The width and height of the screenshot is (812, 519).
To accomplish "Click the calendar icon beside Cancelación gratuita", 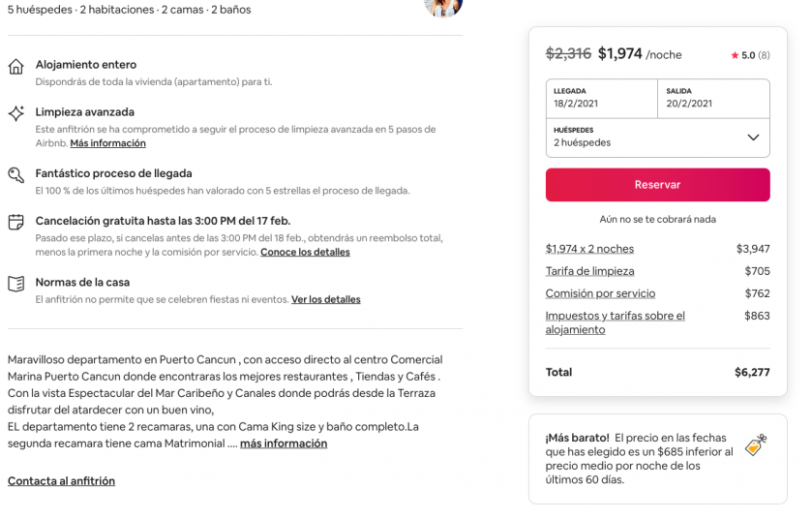I will (x=15, y=223).
